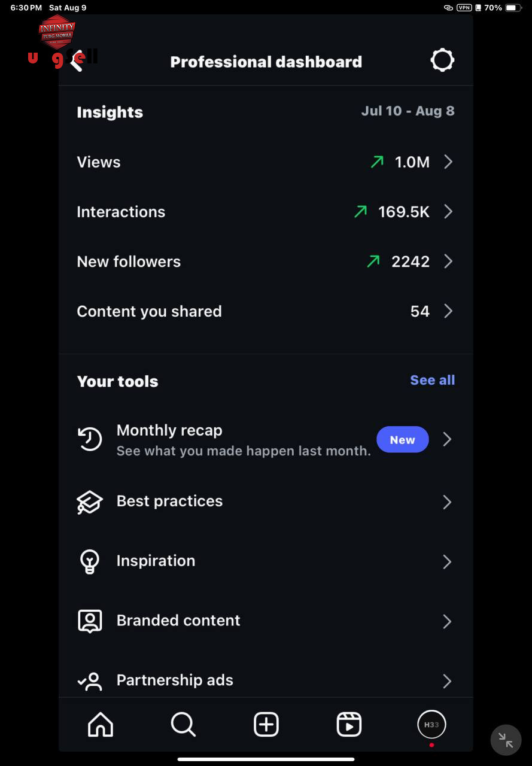Tap the blue New badge button

click(402, 440)
